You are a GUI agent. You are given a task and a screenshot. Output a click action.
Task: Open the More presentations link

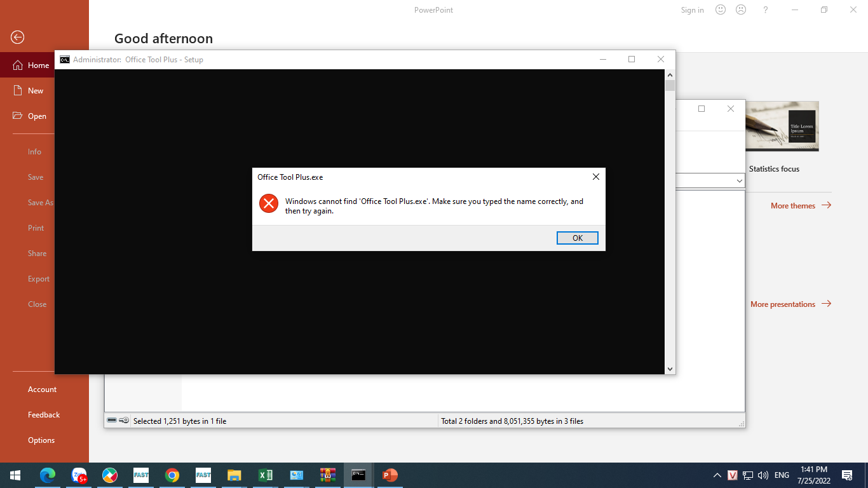(x=791, y=304)
